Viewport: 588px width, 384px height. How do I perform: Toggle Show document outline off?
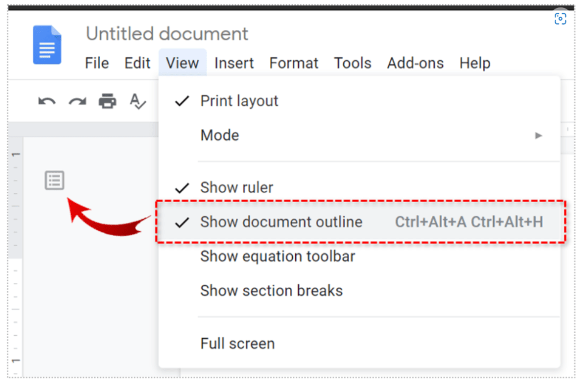tap(281, 222)
